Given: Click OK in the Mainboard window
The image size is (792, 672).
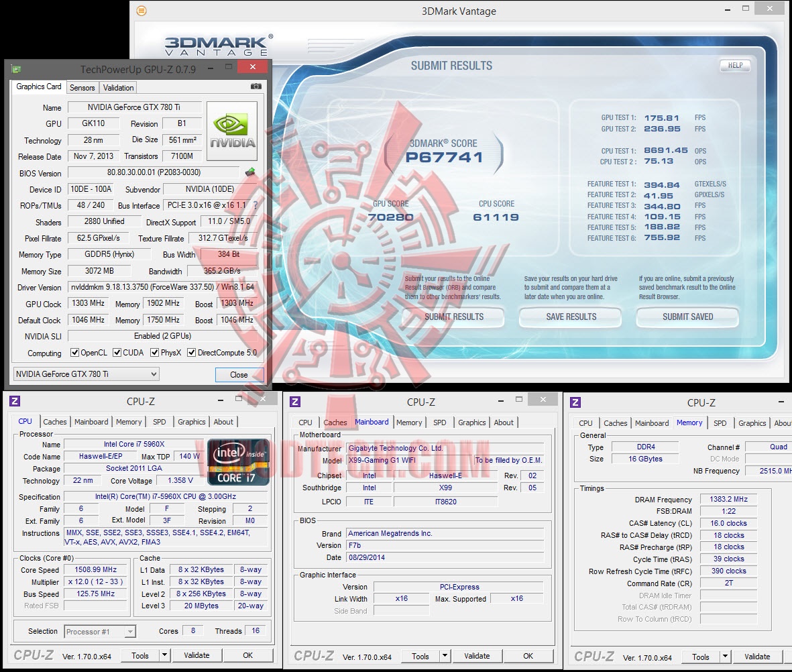Looking at the screenshot, I should [x=528, y=656].
